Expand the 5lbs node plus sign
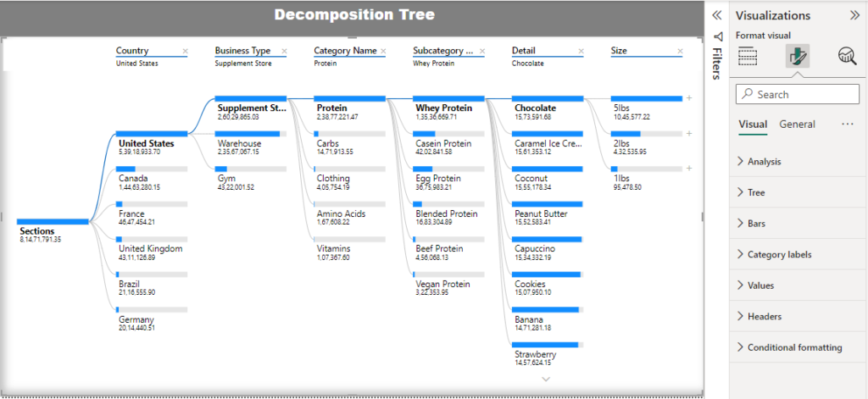The width and height of the screenshot is (868, 399). pyautogui.click(x=689, y=99)
